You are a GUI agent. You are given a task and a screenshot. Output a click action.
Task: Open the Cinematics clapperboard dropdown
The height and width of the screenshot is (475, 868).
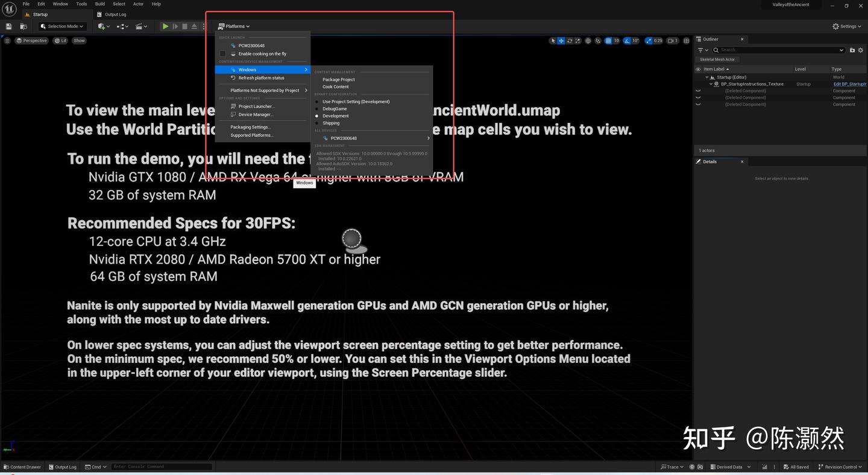coord(142,27)
